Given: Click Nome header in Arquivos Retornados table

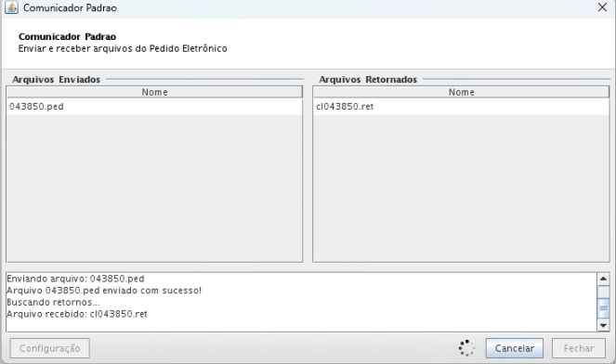Looking at the screenshot, I should coord(461,92).
